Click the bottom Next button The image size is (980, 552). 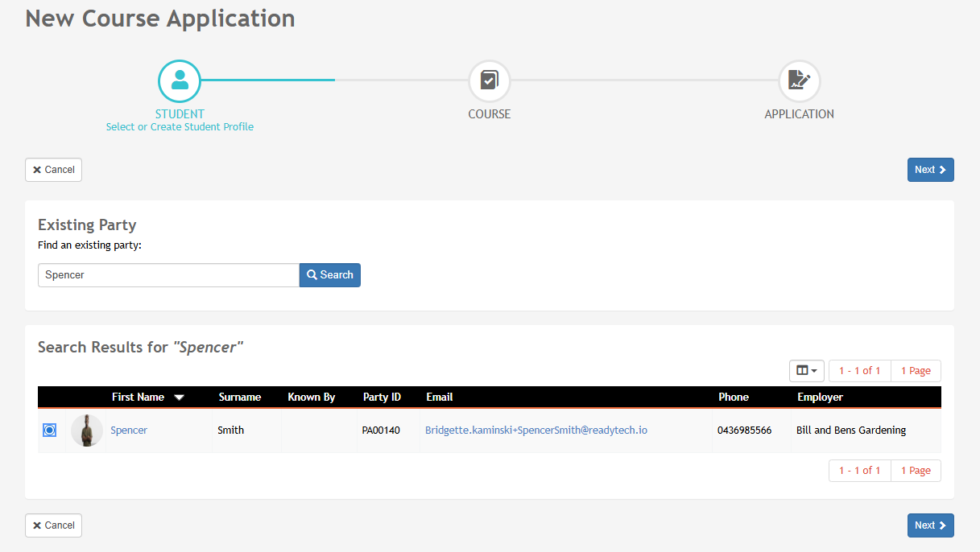(931, 525)
